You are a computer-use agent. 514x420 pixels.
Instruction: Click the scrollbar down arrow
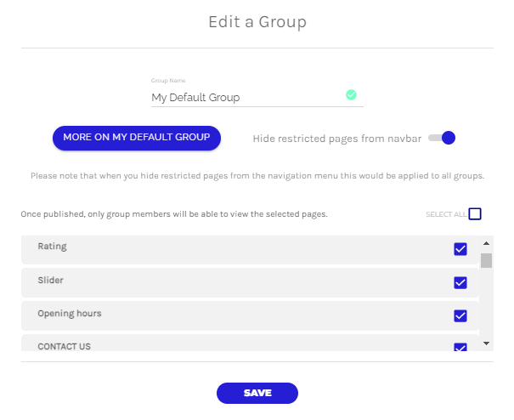click(486, 343)
